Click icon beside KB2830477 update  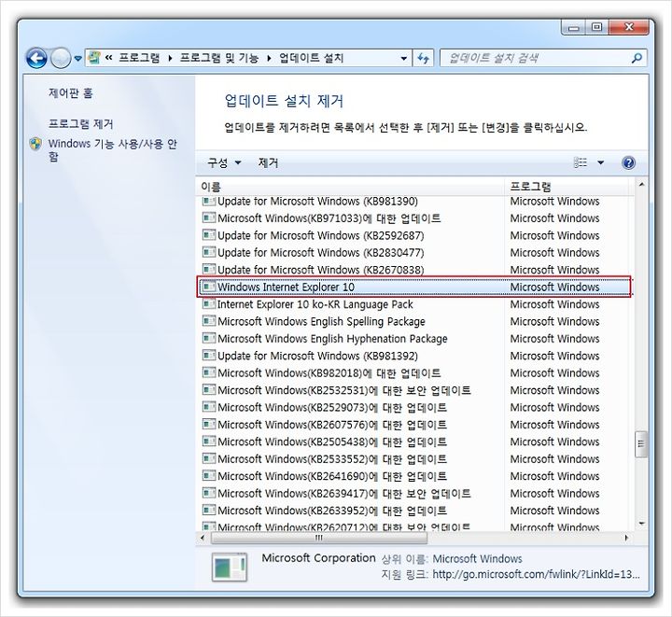(x=209, y=252)
